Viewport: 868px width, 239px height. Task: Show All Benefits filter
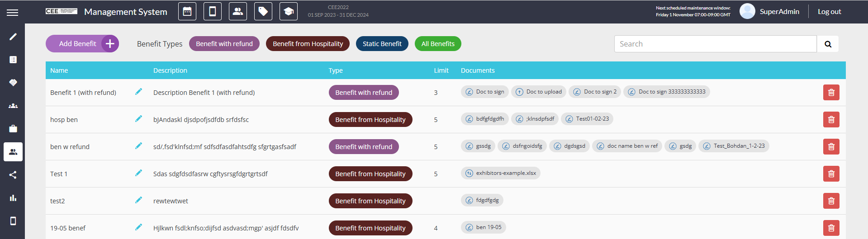click(438, 44)
